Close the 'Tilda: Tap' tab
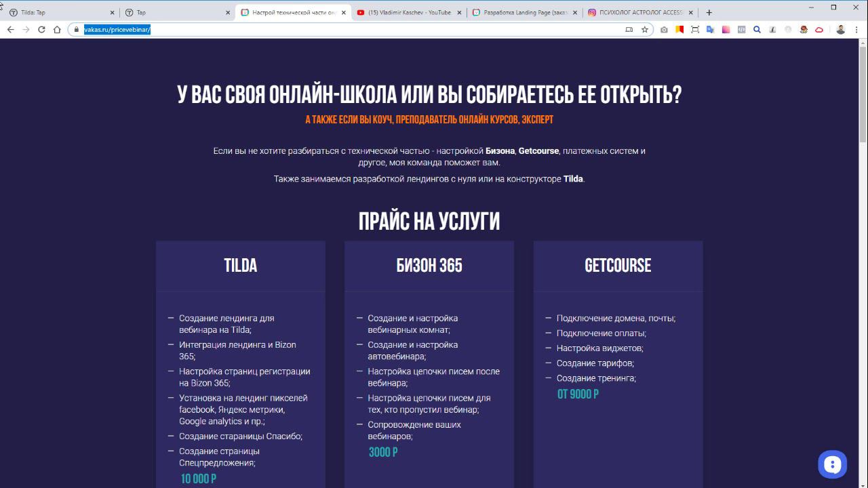 point(112,12)
